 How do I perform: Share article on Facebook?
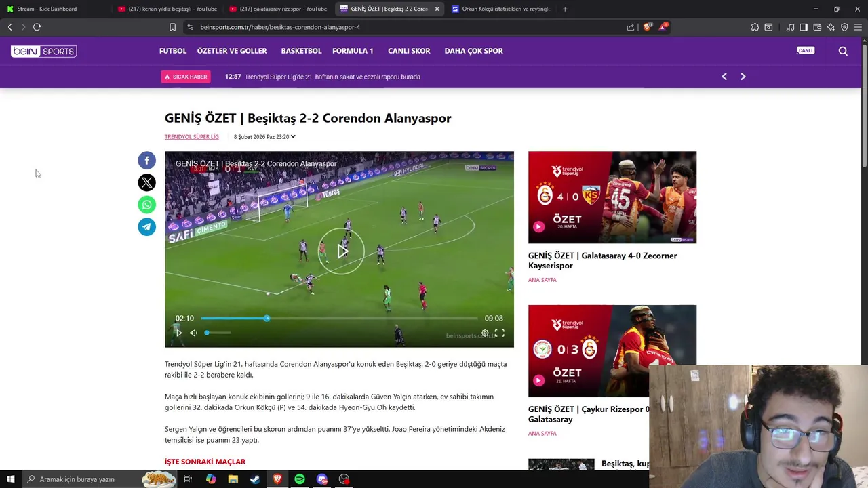[146, 161]
